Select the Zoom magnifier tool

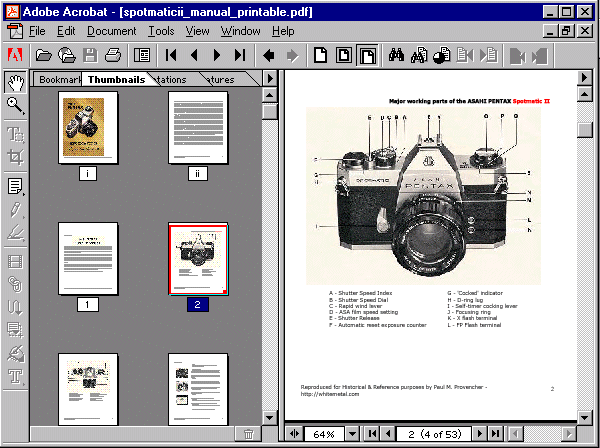click(16, 105)
